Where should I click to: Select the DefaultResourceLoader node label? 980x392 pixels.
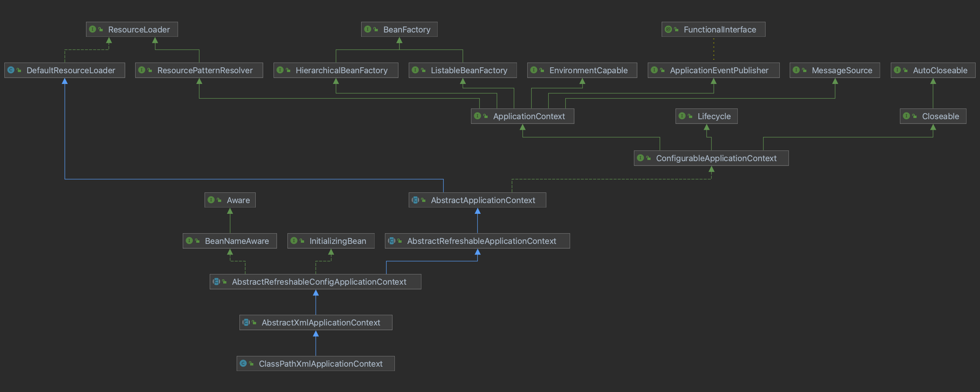71,70
